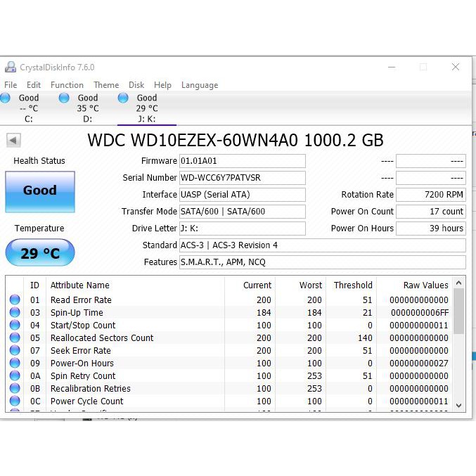Screen dimensions: 476x476
Task: Click the scroll up arrow of attribute list
Action: click(458, 283)
